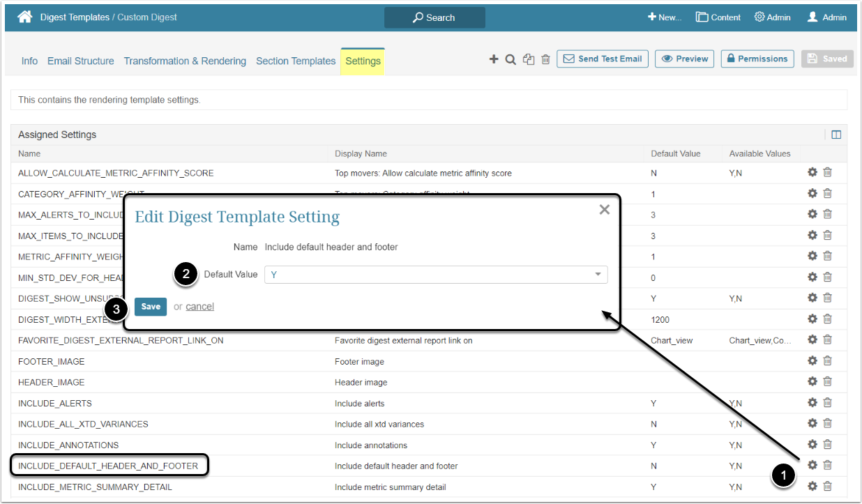
Task: Click 'Favorite digest external report link on' text
Action: (x=404, y=340)
